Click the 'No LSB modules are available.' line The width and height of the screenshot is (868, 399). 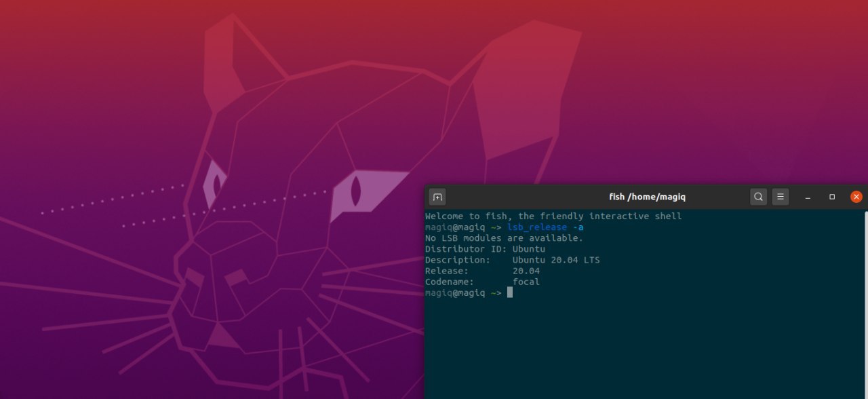504,238
